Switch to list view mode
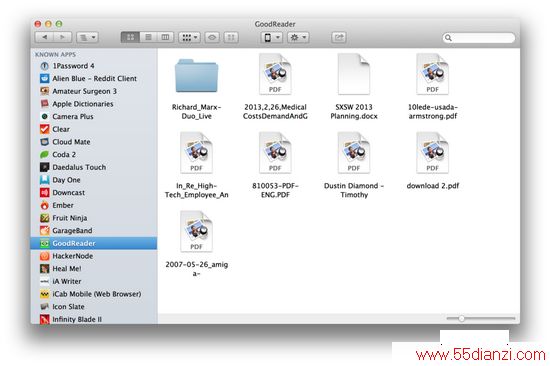550x366 pixels. (148, 37)
